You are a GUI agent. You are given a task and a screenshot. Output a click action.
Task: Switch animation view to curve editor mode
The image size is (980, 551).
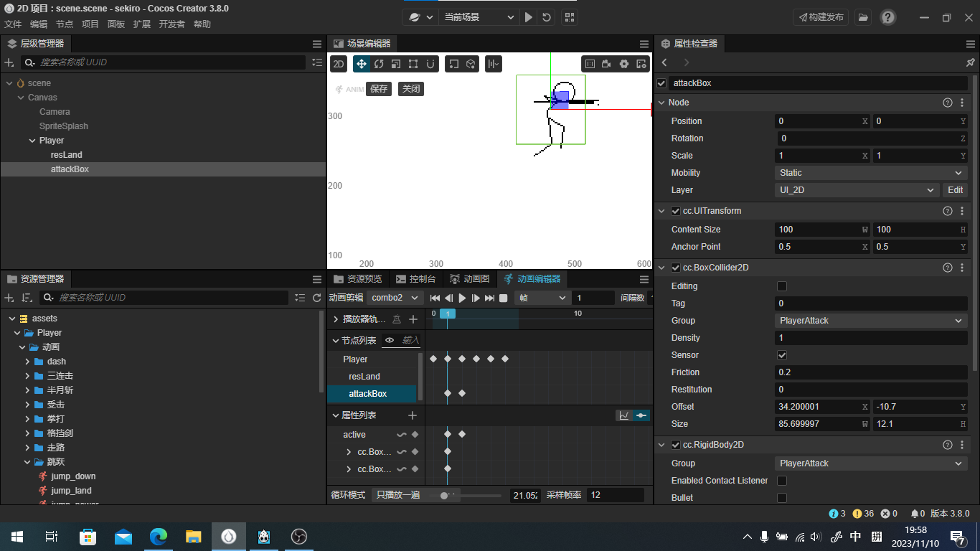(624, 415)
